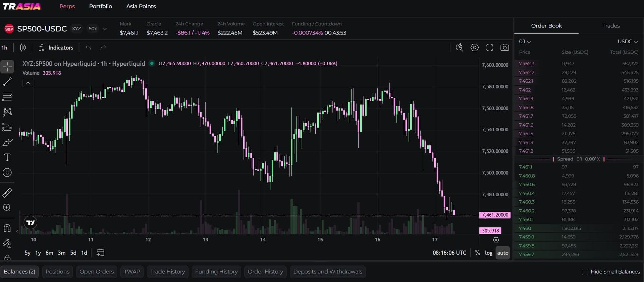Screen dimensions: 644x282
Task: Activate the ruler measure tool
Action: coord(7,193)
